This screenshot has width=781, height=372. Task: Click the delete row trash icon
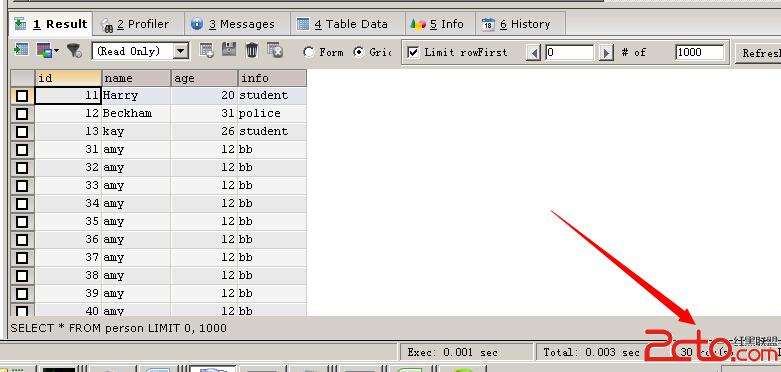(x=252, y=50)
